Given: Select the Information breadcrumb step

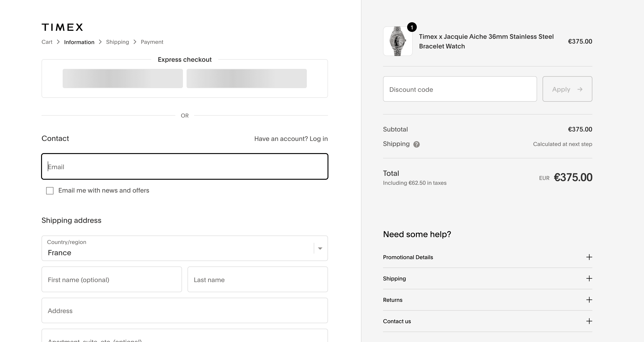Looking at the screenshot, I should (x=79, y=42).
